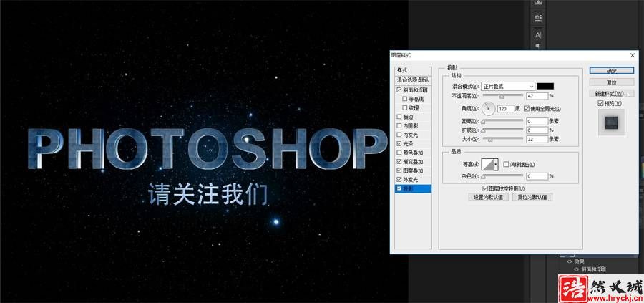Open the Properties panel icon
The width and height of the screenshot is (644, 303).
[538, 18]
